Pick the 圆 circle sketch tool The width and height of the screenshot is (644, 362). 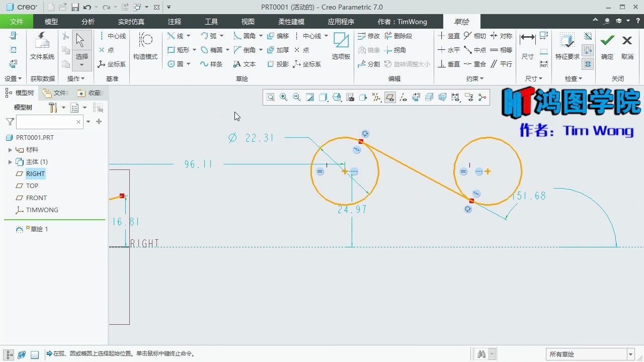point(176,64)
